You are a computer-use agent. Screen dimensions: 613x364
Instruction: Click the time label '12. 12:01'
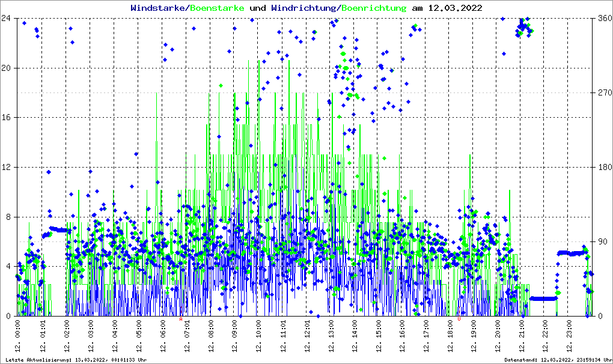click(x=306, y=335)
